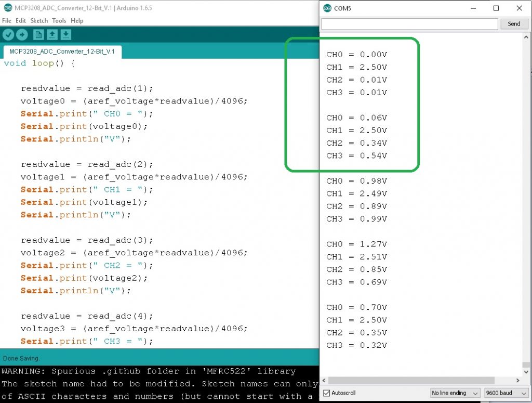
Task: Click the 'CH1 = 2.51V' serial output line
Action: tap(356, 257)
